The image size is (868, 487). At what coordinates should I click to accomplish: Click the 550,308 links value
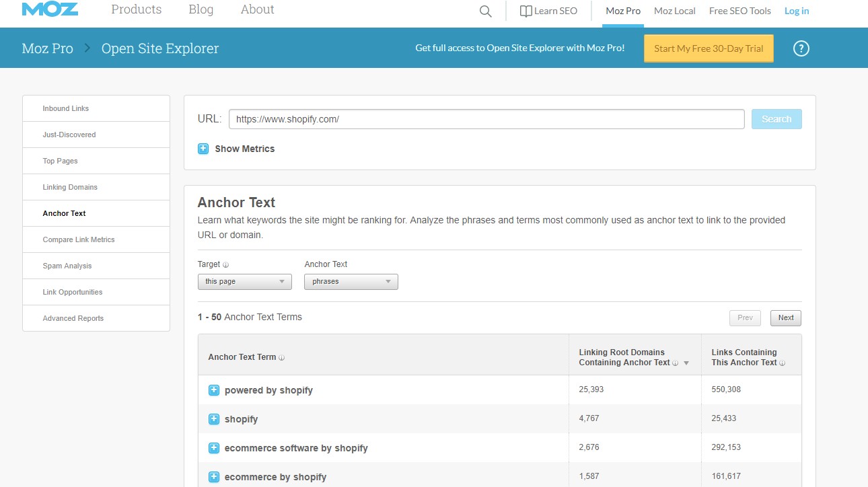pyautogui.click(x=726, y=389)
